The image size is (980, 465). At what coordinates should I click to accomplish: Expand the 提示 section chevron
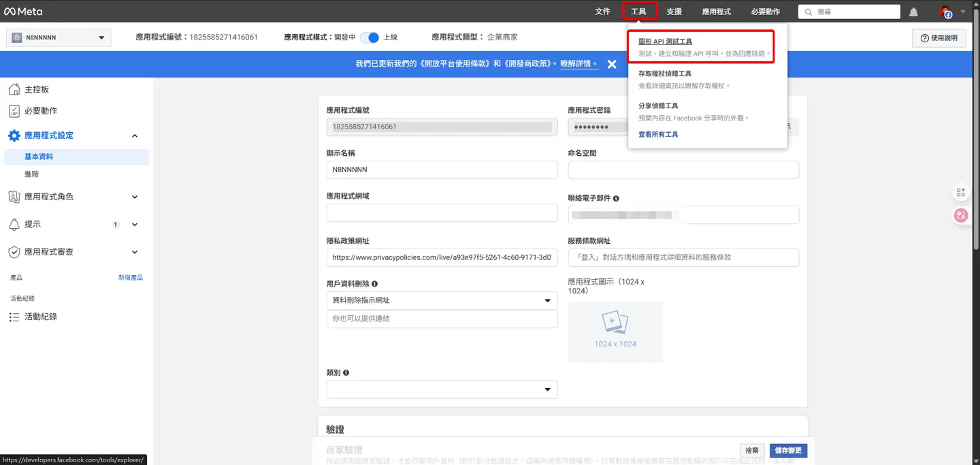(135, 225)
